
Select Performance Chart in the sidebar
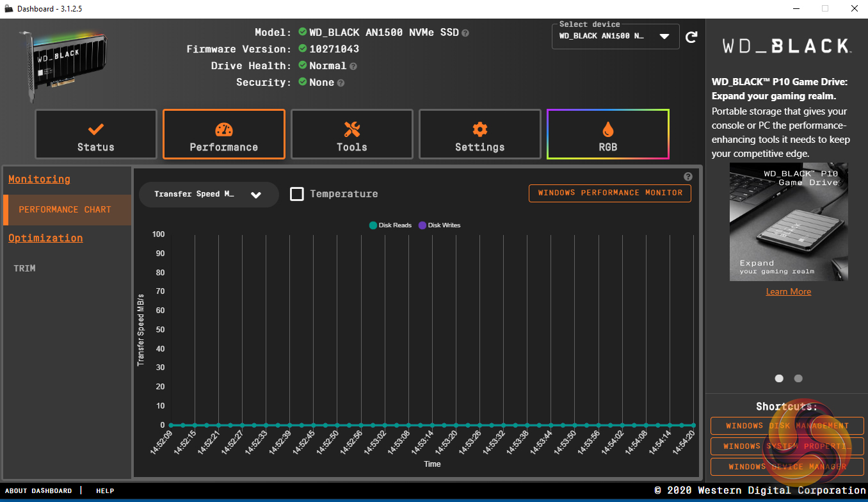(67, 210)
